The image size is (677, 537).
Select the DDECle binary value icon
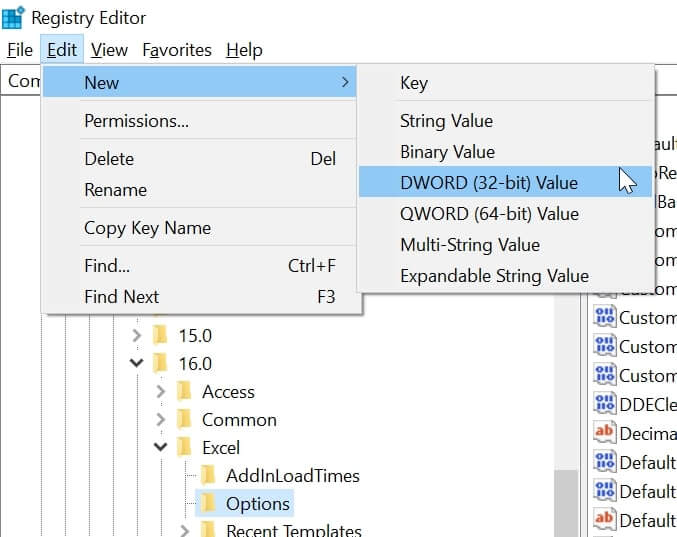pos(604,403)
